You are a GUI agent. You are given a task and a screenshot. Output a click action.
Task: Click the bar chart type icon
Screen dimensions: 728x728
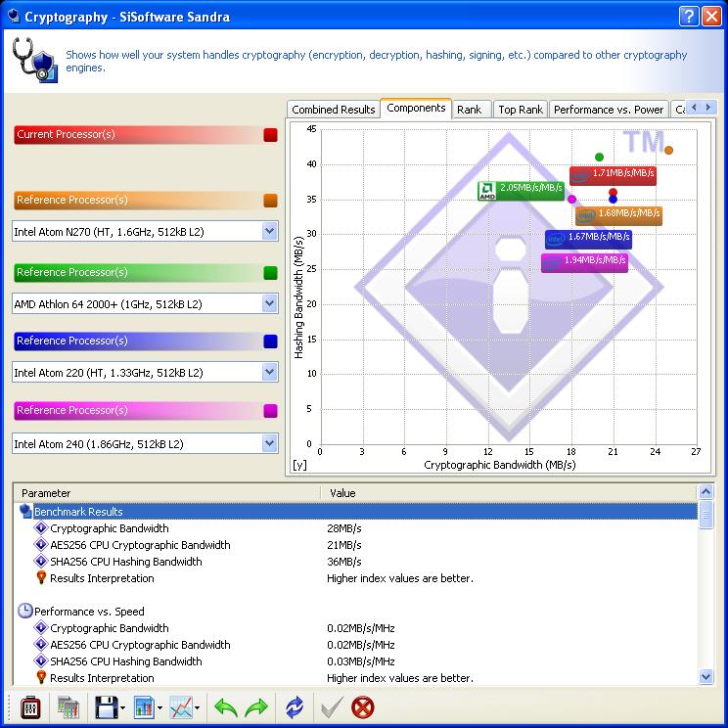(144, 707)
